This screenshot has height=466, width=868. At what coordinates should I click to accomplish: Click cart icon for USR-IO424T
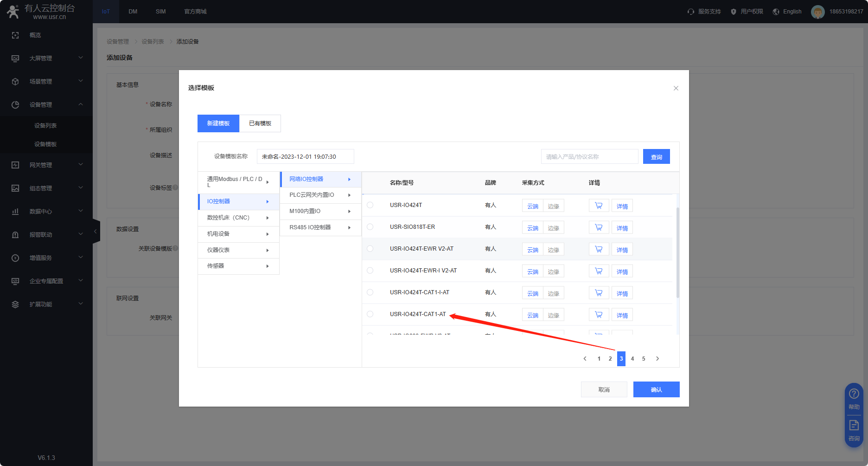tap(599, 206)
